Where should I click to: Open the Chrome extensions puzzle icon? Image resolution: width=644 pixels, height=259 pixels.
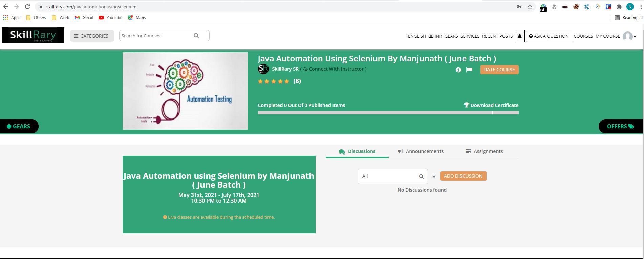619,7
